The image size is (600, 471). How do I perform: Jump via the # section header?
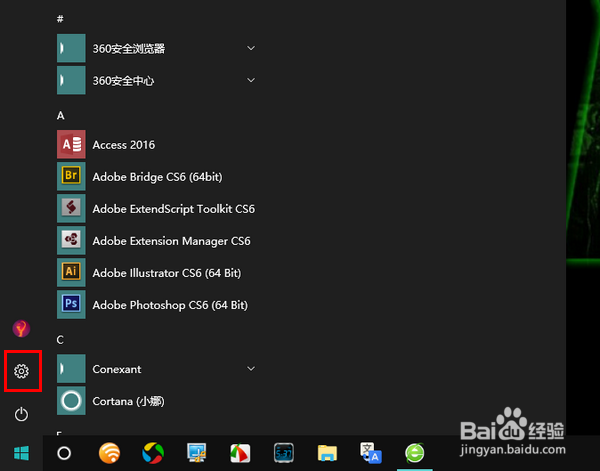(60, 19)
